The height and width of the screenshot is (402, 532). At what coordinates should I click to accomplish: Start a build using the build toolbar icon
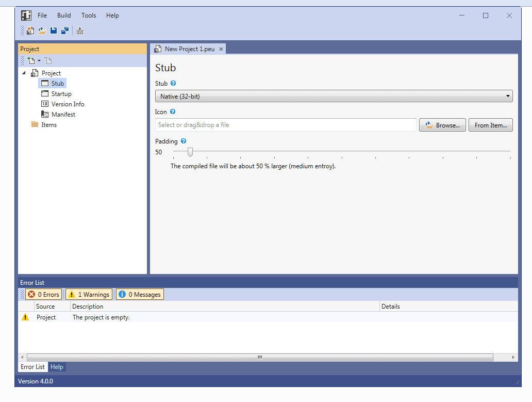80,30
